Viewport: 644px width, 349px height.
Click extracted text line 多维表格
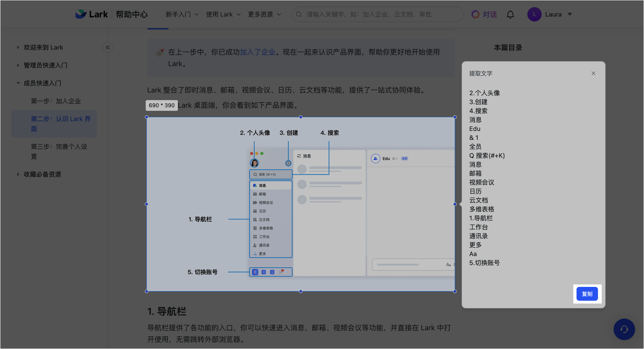point(482,209)
